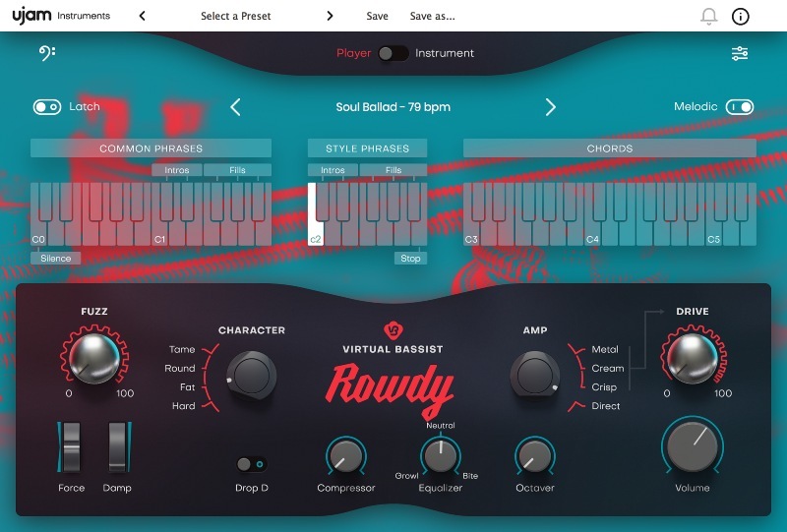Click the Compressor knob
The height and width of the screenshot is (532, 787).
point(346,455)
